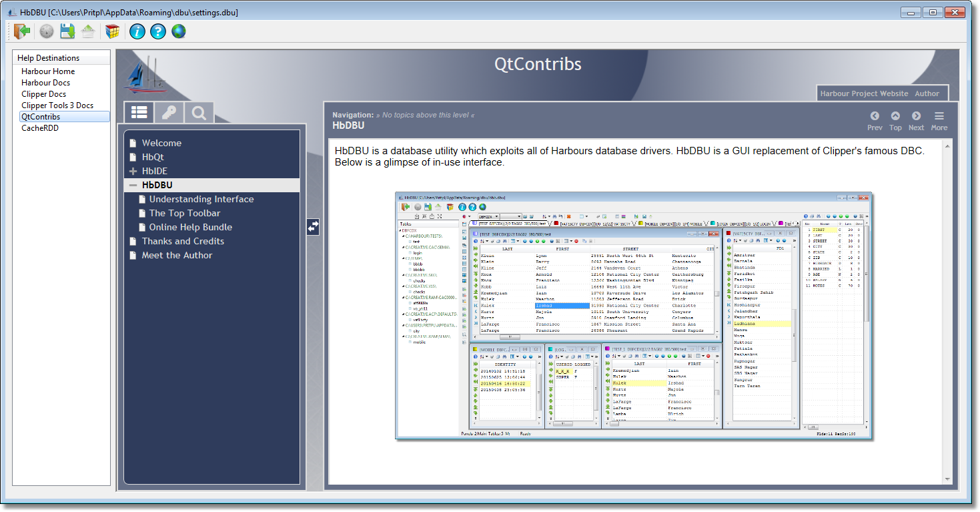980x512 pixels.
Task: Click the Author link
Action: tap(928, 93)
